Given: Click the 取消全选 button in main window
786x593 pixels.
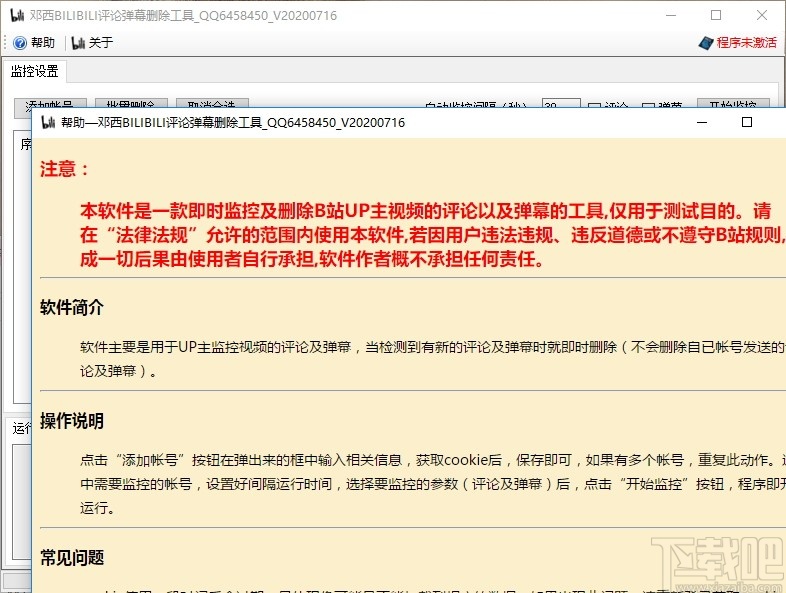Looking at the screenshot, I should click(x=213, y=103).
